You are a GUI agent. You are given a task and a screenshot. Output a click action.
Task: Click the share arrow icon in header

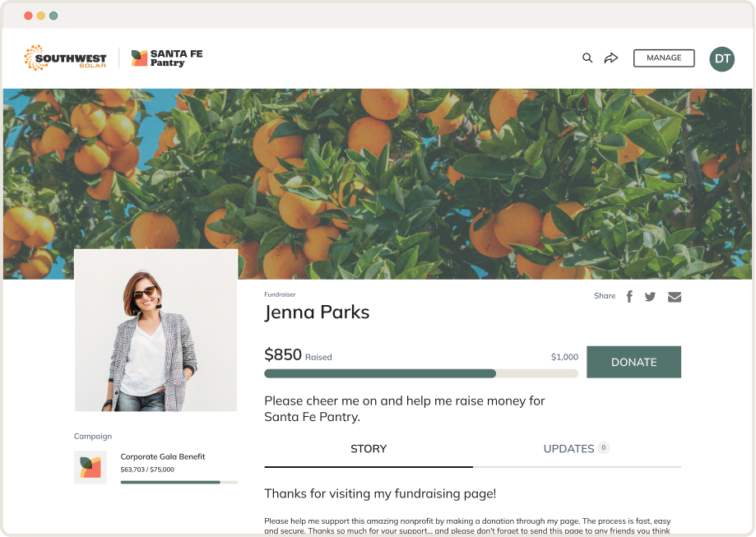coord(611,58)
